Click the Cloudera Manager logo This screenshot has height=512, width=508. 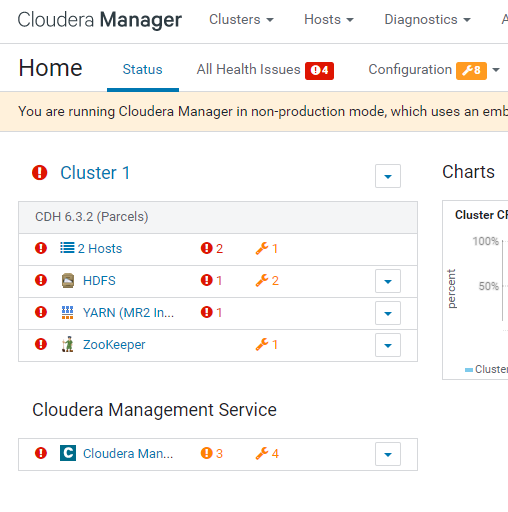(100, 20)
